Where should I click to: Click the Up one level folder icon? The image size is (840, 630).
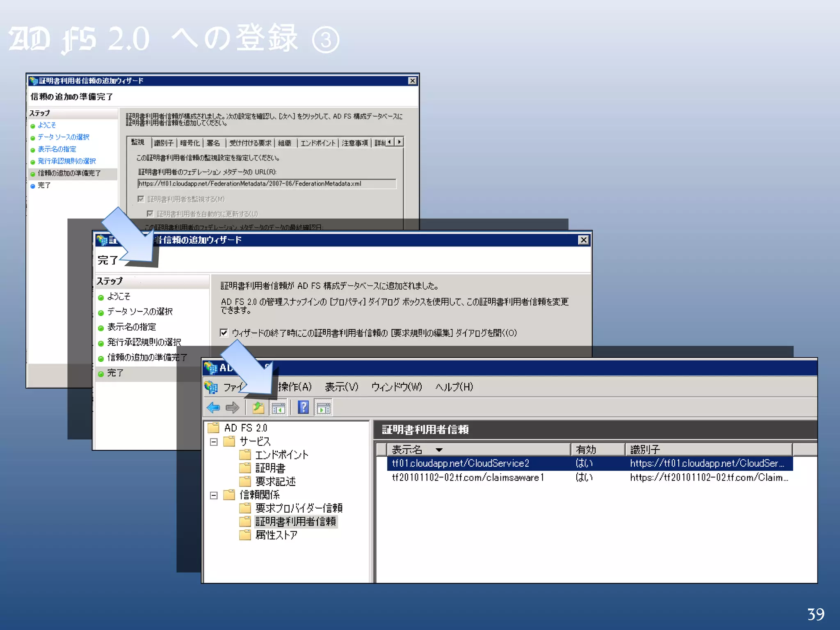coord(258,408)
